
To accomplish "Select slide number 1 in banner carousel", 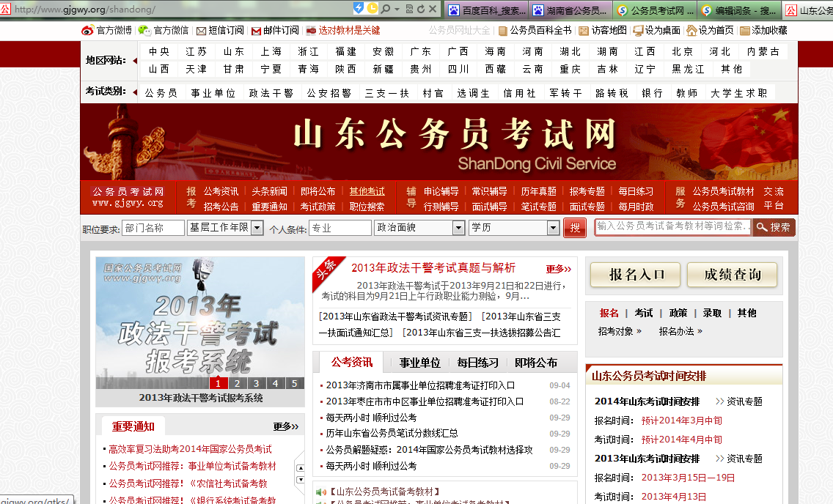I will click(x=219, y=383).
